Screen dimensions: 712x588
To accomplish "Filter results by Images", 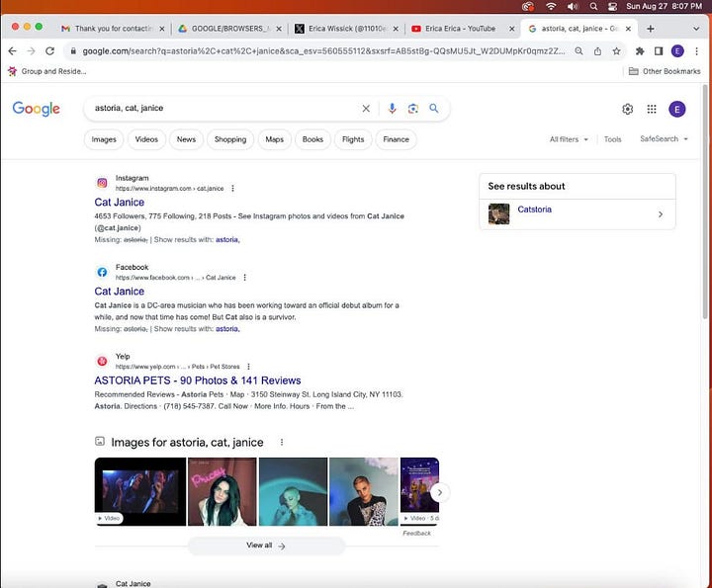I will pyautogui.click(x=104, y=139).
